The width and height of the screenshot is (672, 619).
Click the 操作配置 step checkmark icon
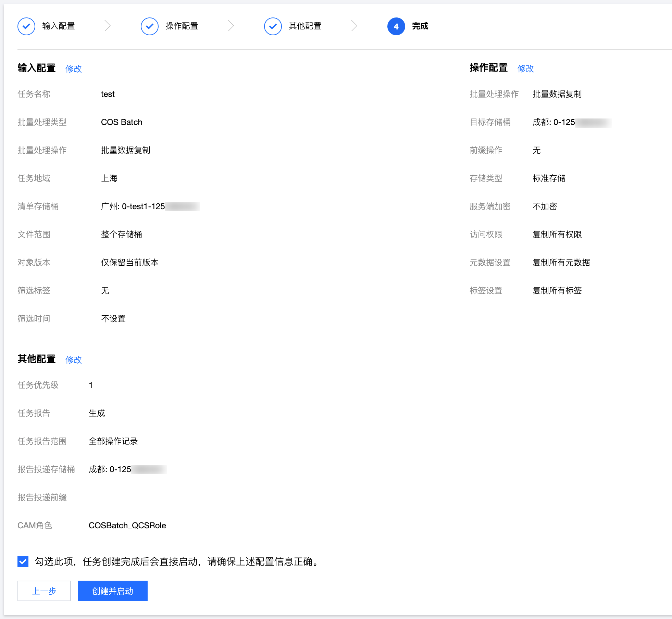click(150, 26)
